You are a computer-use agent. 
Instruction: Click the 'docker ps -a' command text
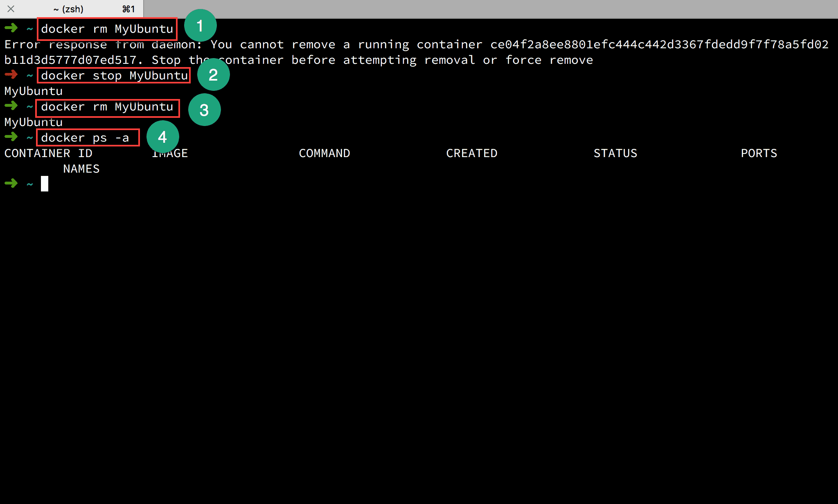tap(85, 137)
